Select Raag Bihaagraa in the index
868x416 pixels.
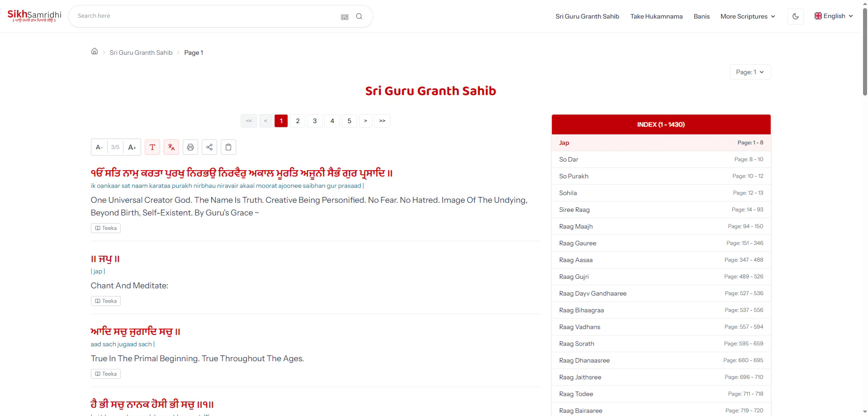tap(661, 310)
